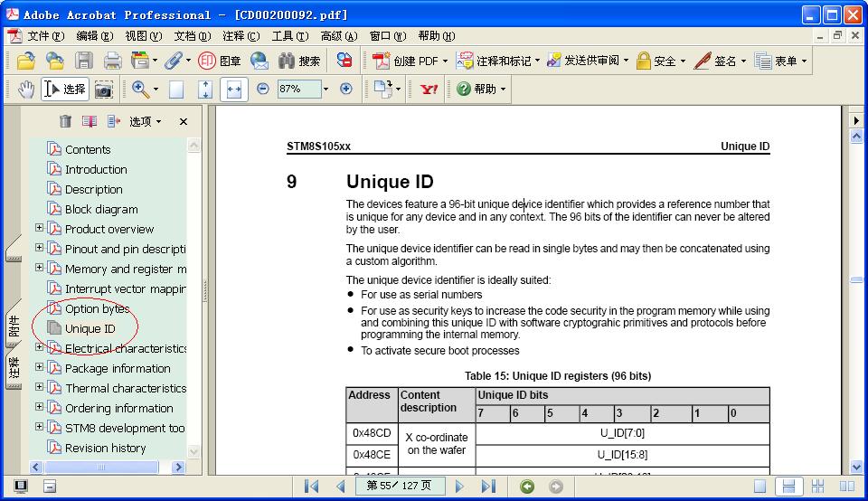Expand the Pinout and pin description bookmark
Screen dimensions: 868x501
click(39, 248)
